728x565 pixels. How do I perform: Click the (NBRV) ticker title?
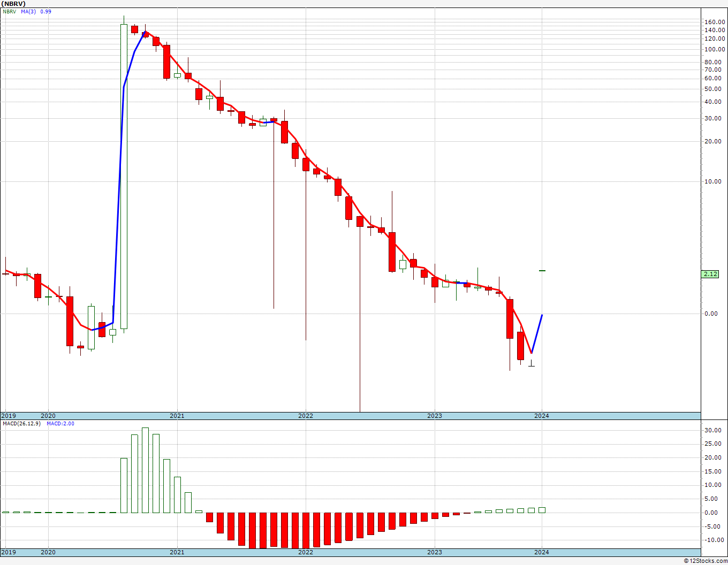[x=13, y=4]
